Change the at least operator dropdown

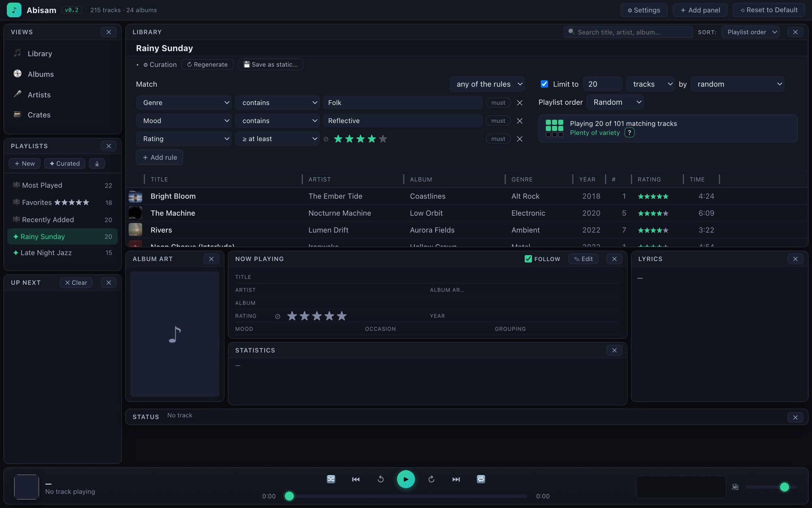tap(277, 139)
